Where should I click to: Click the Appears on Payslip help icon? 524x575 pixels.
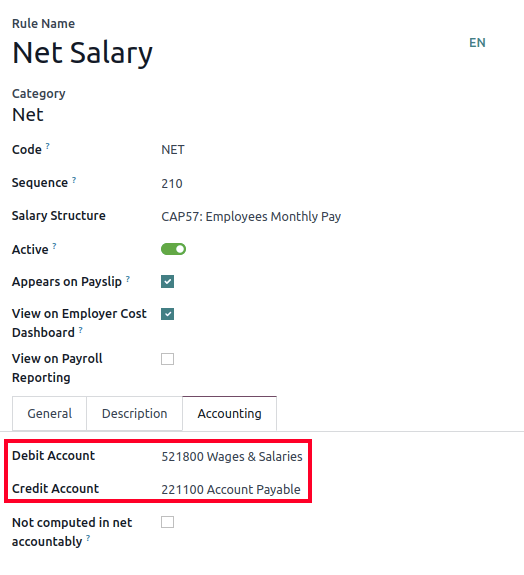point(128,279)
